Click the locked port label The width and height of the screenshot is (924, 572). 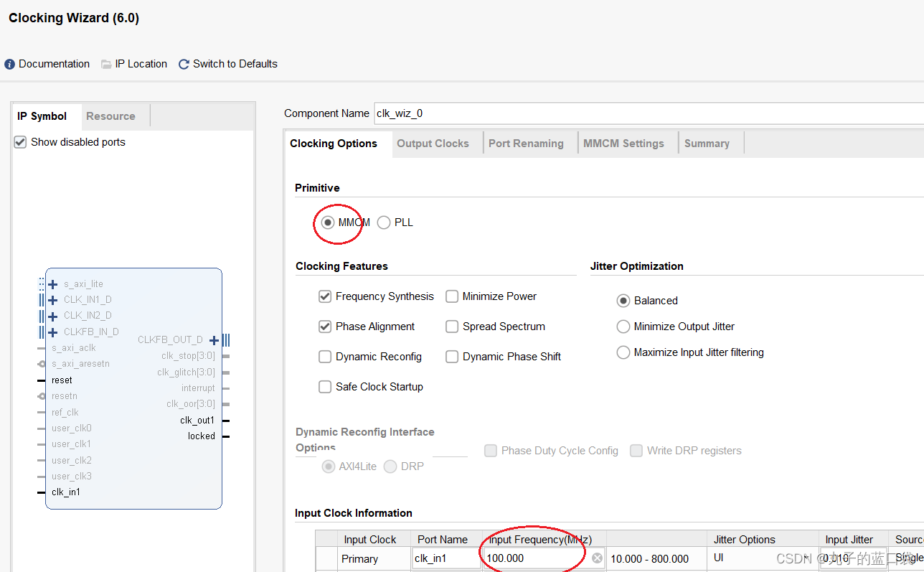point(202,436)
